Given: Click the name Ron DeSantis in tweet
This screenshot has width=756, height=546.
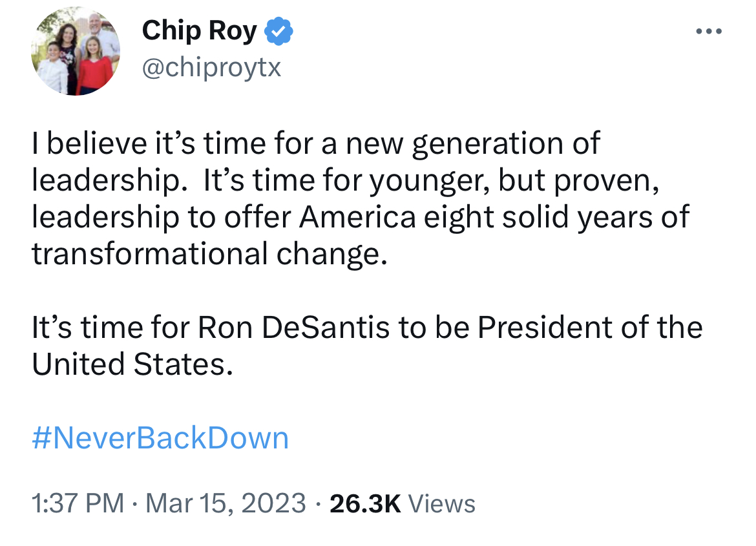Looking at the screenshot, I should (293, 328).
